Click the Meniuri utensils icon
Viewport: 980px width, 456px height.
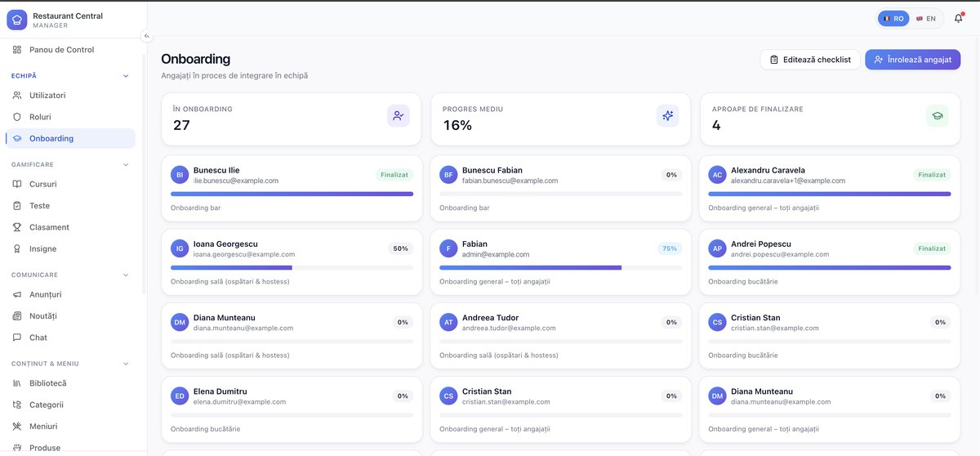(x=17, y=427)
